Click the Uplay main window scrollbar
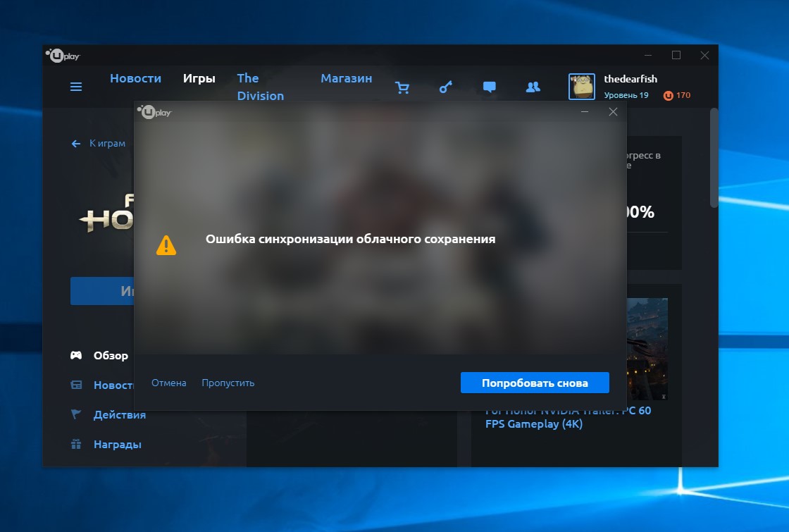Viewport: 789px width, 532px height. click(x=714, y=158)
